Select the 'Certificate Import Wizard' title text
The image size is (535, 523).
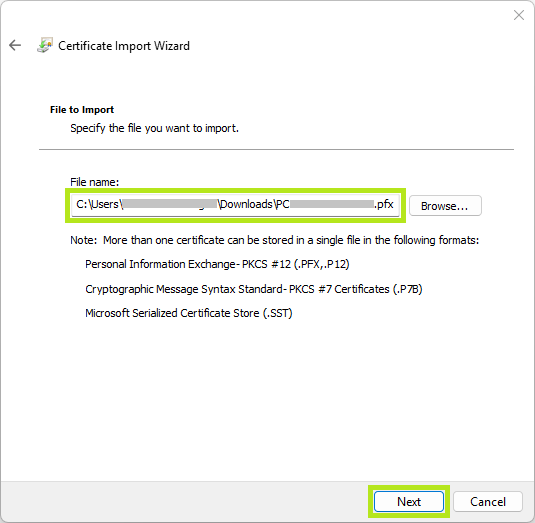(124, 46)
